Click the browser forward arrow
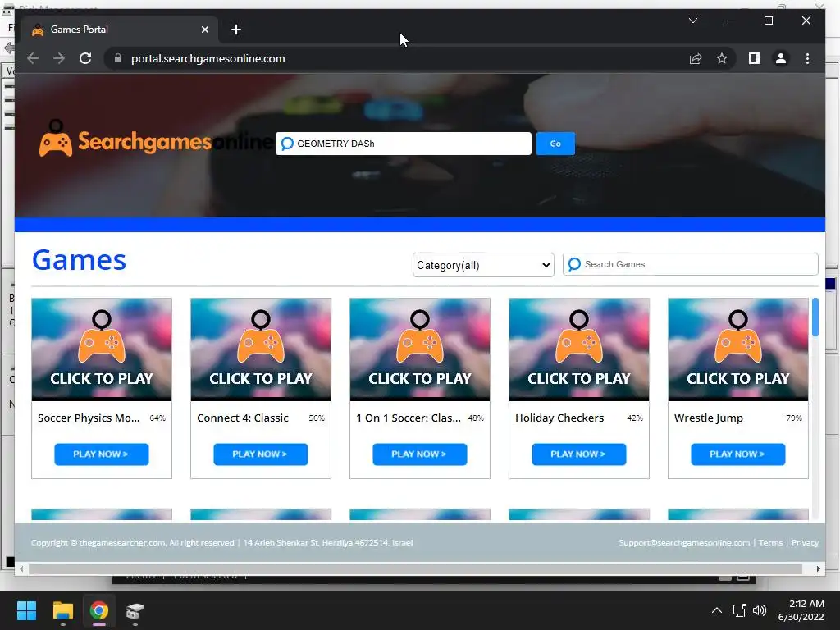The width and height of the screenshot is (840, 630). coord(59,58)
